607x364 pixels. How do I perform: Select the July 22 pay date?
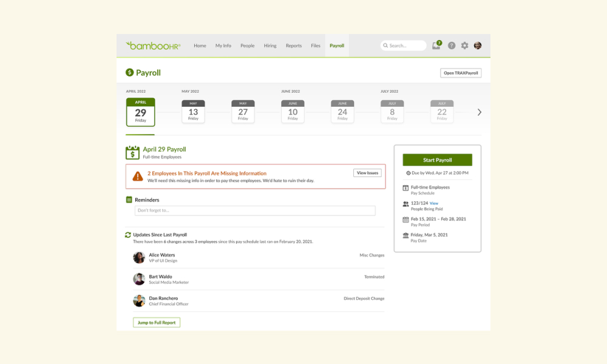442,112
